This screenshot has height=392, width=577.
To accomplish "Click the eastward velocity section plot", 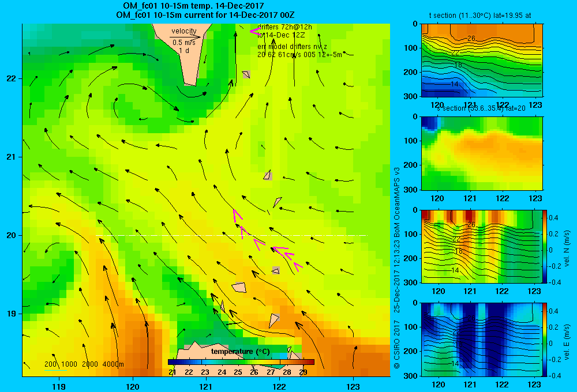I will click(482, 340).
